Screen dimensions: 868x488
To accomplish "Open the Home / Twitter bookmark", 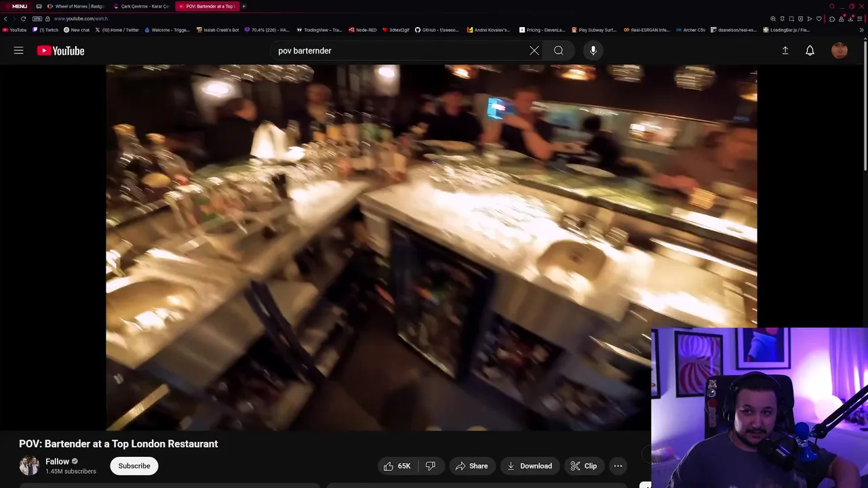I will [x=117, y=30].
